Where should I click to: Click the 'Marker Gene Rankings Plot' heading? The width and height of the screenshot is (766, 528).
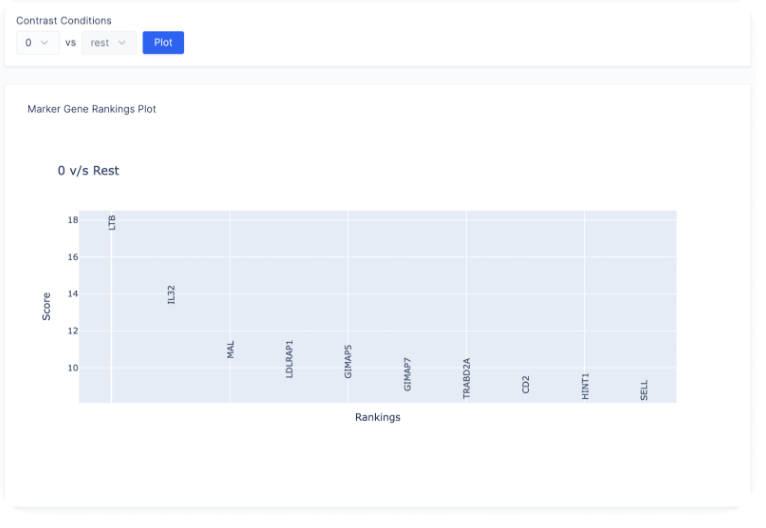[x=92, y=109]
